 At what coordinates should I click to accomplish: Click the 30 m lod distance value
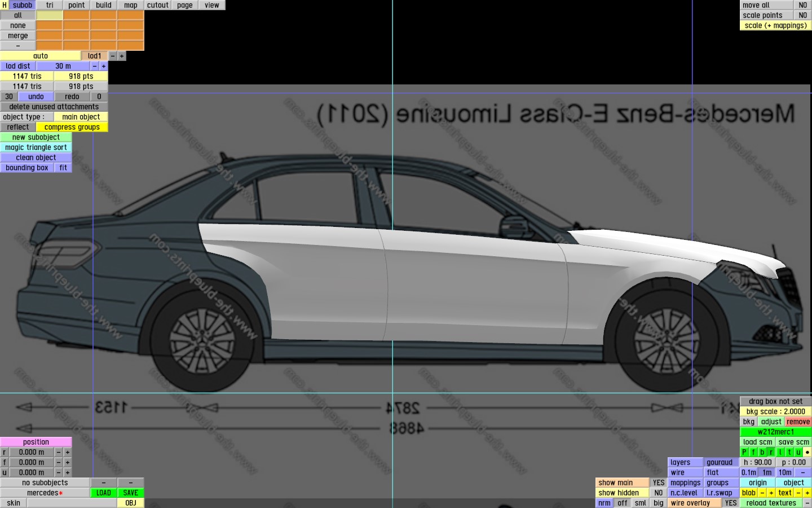point(63,66)
